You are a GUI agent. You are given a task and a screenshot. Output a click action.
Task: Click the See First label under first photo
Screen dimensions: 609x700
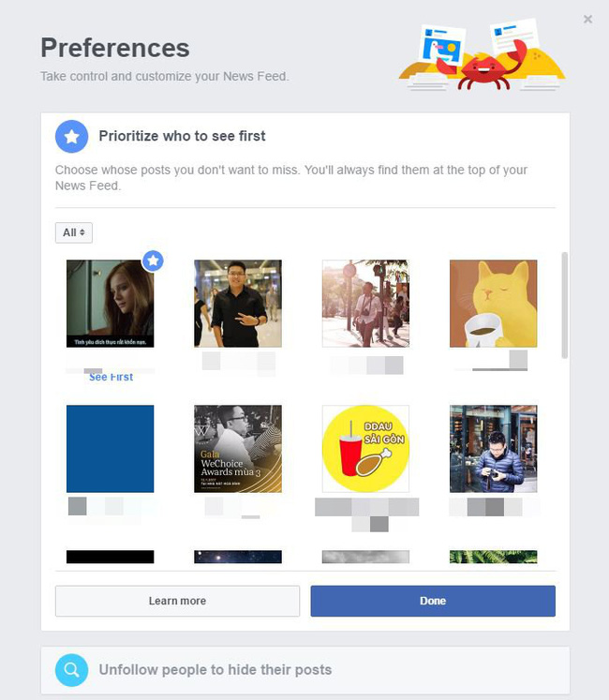111,378
